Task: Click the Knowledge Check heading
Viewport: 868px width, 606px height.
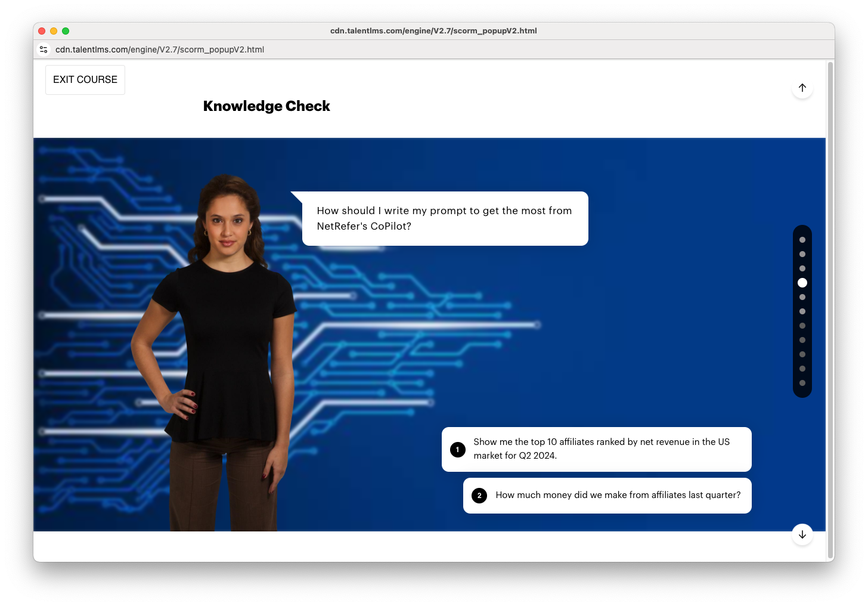Action: point(266,106)
